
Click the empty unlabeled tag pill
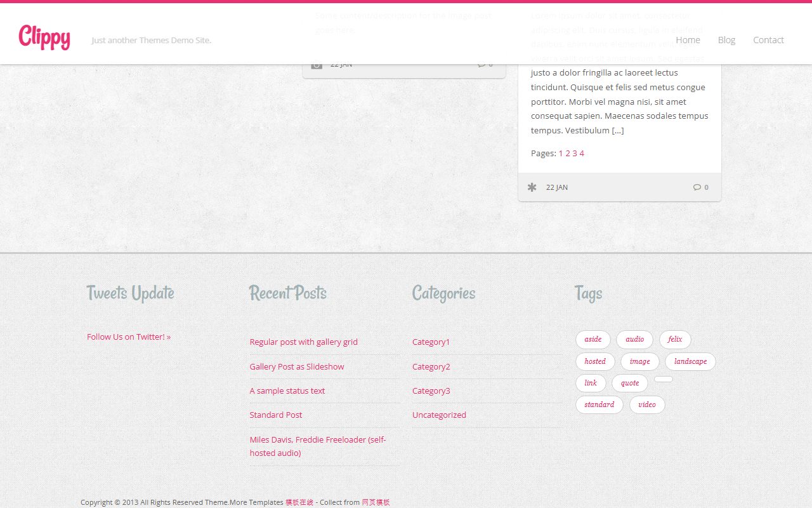click(664, 379)
